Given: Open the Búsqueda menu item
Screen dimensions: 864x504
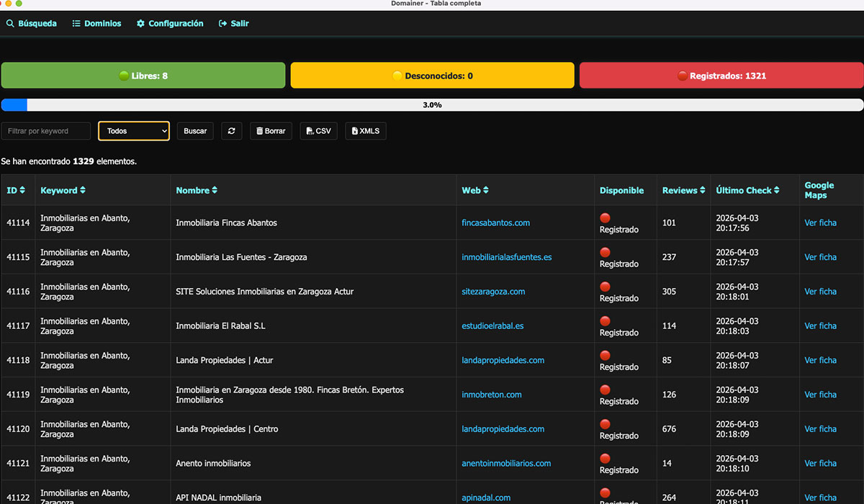Looking at the screenshot, I should pos(31,24).
